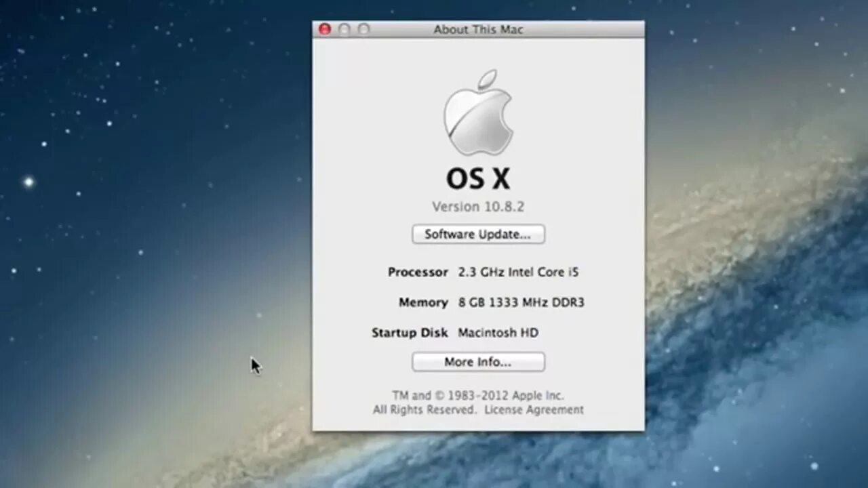Open the License Agreement link
This screenshot has height=488, width=868.
tap(534, 409)
